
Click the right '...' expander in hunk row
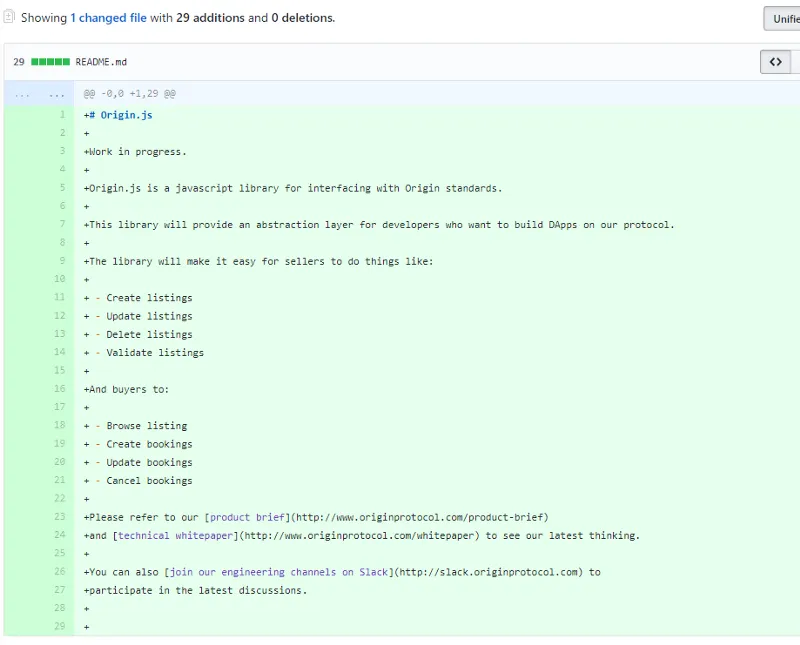57,94
